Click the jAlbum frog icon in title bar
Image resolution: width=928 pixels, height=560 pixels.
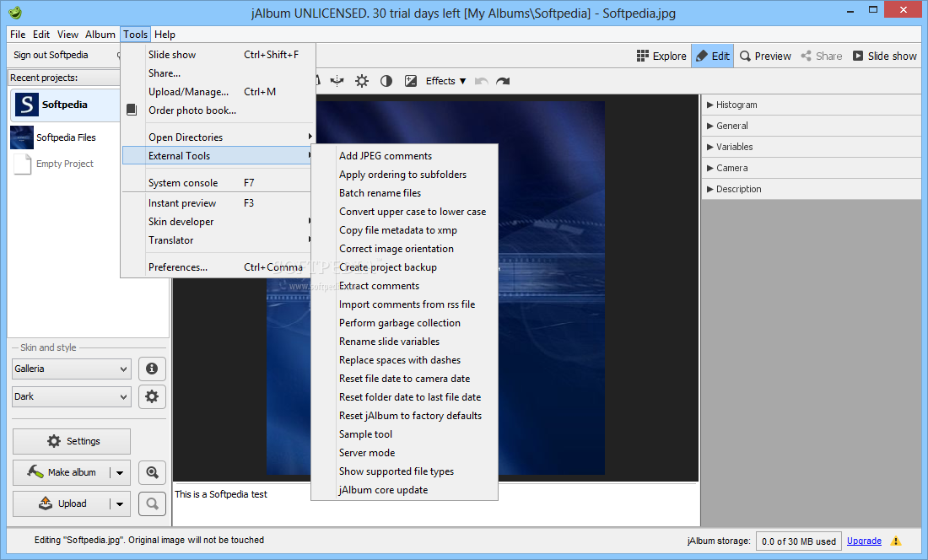pos(15,13)
